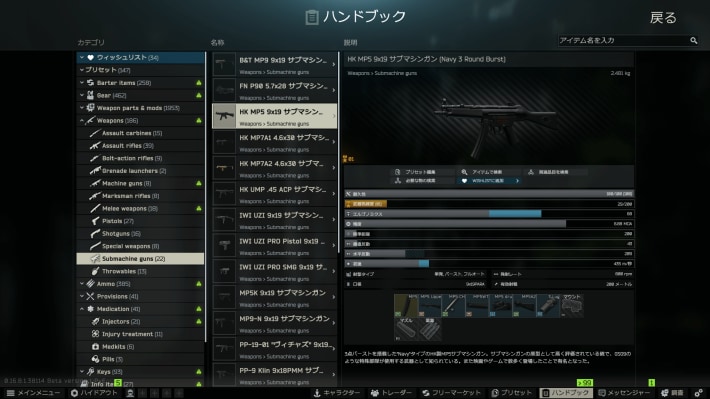
Task: Expand the Provisions category chevron
Action: [82, 297]
